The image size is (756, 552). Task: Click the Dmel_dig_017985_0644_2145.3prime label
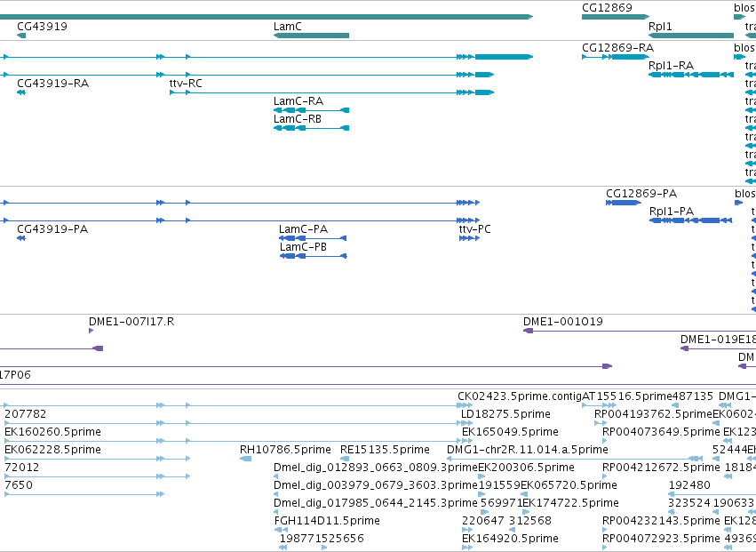(x=376, y=503)
